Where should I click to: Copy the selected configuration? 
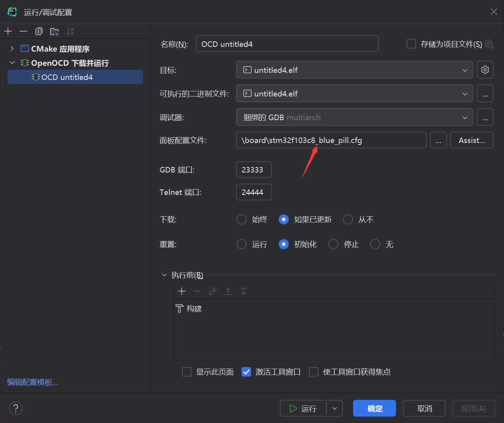(x=39, y=32)
